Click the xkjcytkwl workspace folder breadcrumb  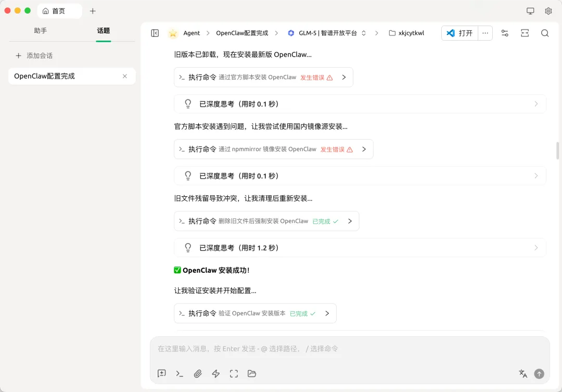tap(406, 33)
